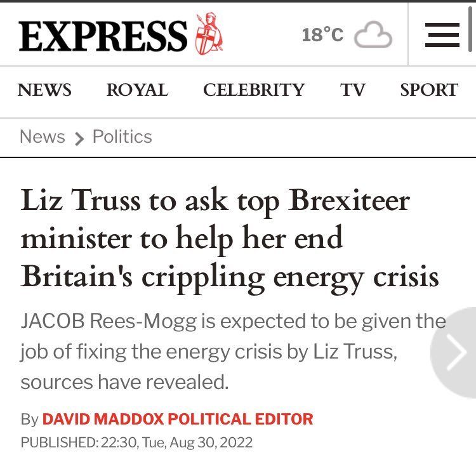This screenshot has width=476, height=455.
Task: Click the Express crusader knight logo
Action: point(209,34)
